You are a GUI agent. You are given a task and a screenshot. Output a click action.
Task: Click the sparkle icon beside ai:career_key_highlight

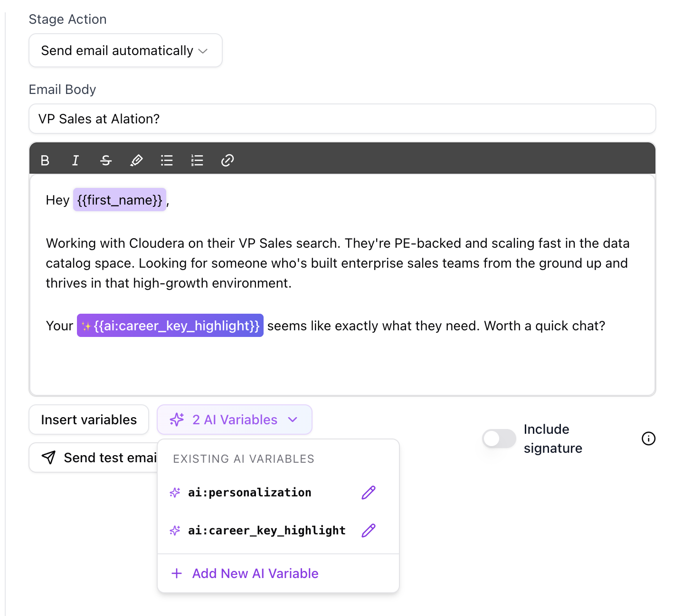(175, 530)
